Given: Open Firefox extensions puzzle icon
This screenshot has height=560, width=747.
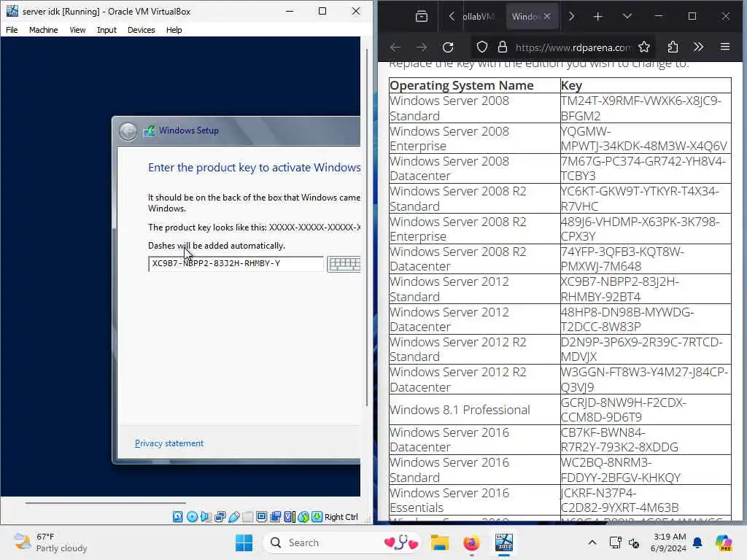Looking at the screenshot, I should point(673,47).
